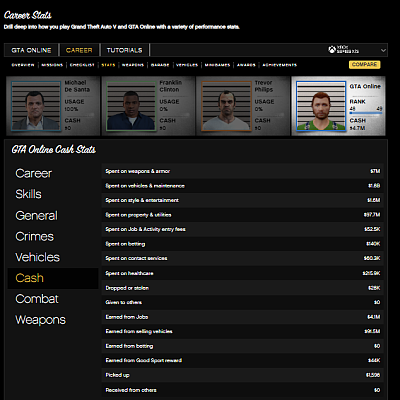Image resolution: width=400 pixels, height=400 pixels.
Task: Select the Cash stats category
Action: (53, 278)
